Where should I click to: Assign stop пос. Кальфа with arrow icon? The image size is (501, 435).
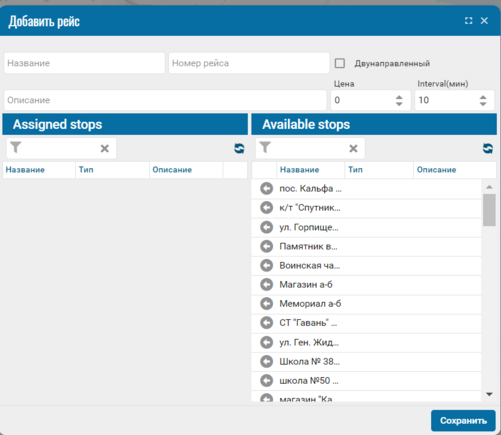point(267,189)
